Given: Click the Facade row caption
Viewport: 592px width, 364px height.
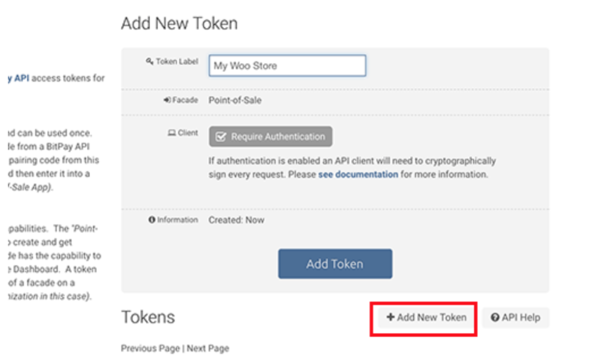Looking at the screenshot, I should tap(185, 100).
